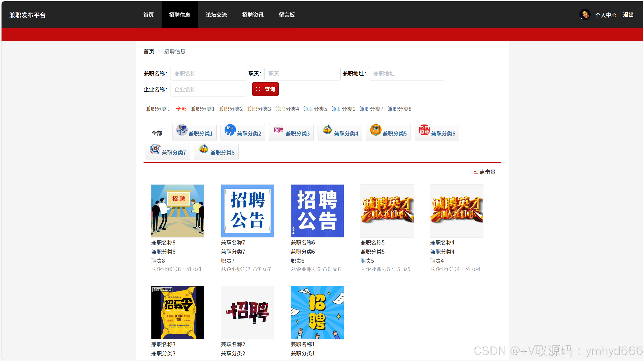
Task: Go to 留言板 in the navbar
Action: (287, 15)
